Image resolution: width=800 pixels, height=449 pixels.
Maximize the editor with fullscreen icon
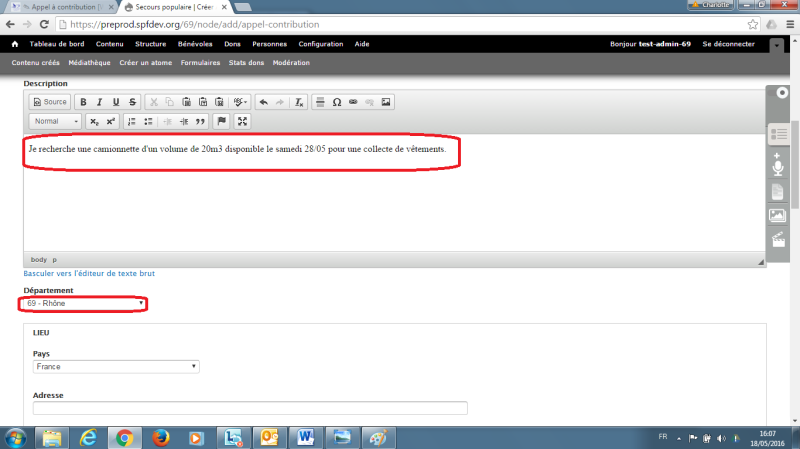pos(241,121)
